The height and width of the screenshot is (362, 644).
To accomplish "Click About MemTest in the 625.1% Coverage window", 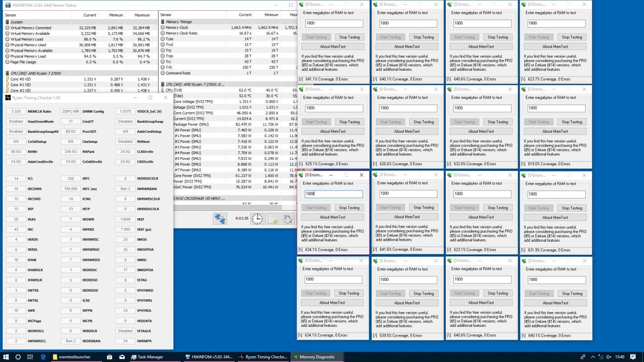I will 333,131.
